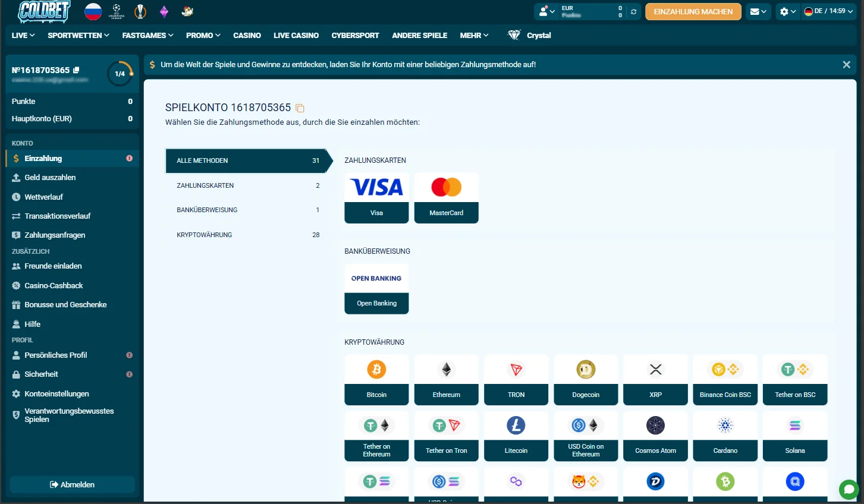Open the live chat bubble icon
This screenshot has height=504, width=864.
coord(849,489)
